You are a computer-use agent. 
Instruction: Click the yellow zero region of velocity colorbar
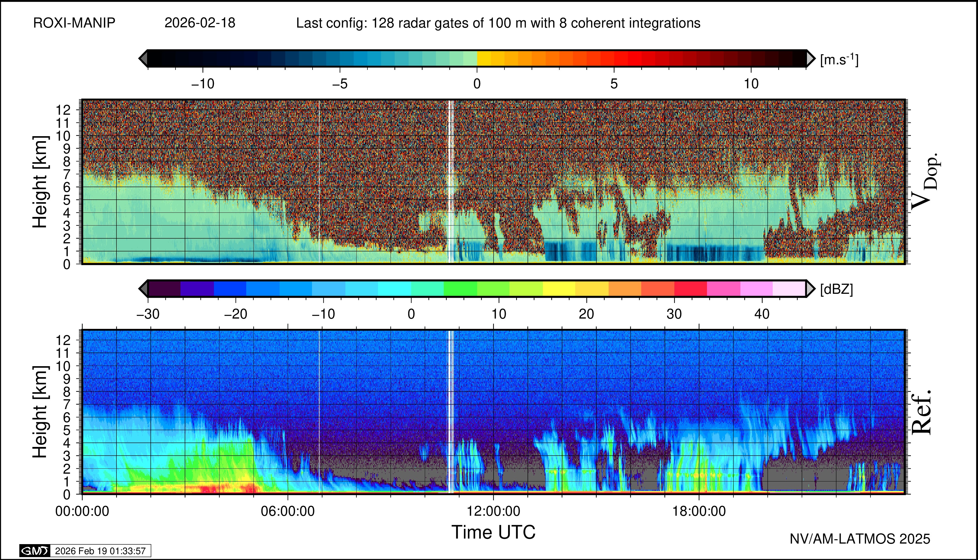(484, 58)
